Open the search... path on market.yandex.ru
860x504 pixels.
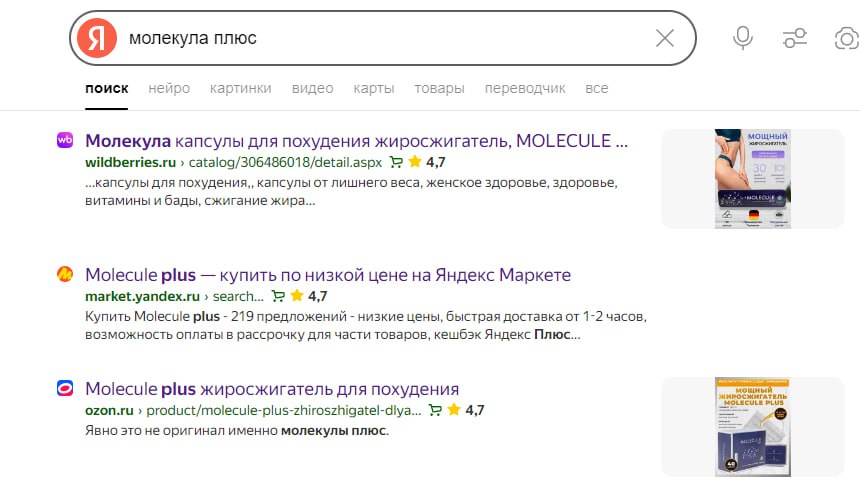pos(238,296)
